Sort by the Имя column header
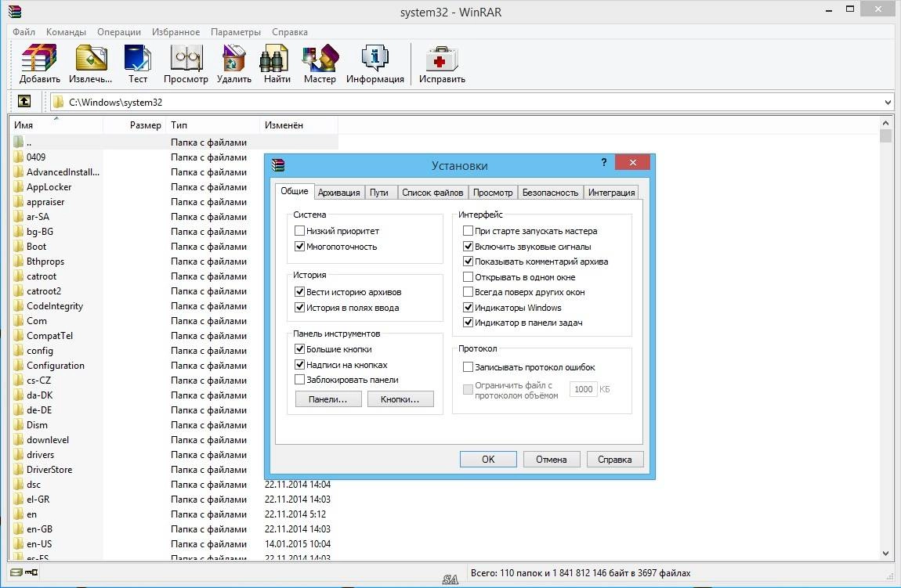The width and height of the screenshot is (901, 588). tap(56, 125)
